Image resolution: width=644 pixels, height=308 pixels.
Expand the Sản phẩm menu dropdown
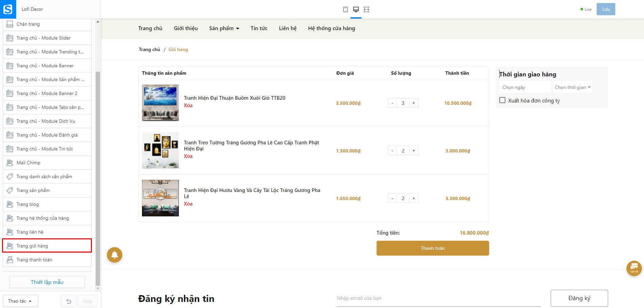pos(224,28)
